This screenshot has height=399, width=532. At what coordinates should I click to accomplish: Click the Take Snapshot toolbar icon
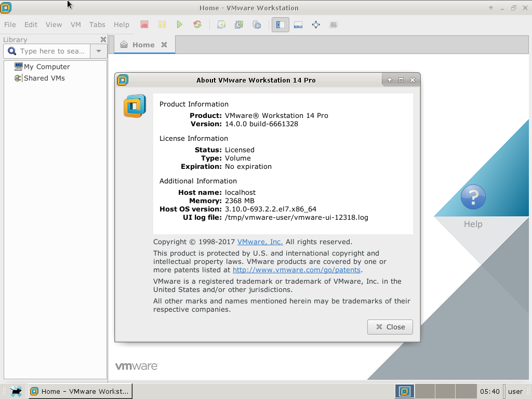click(221, 24)
